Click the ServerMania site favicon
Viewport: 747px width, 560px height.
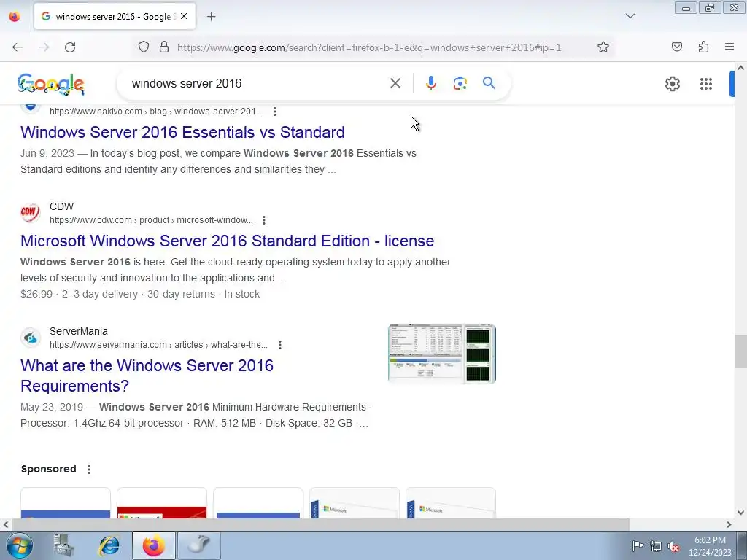(31, 338)
